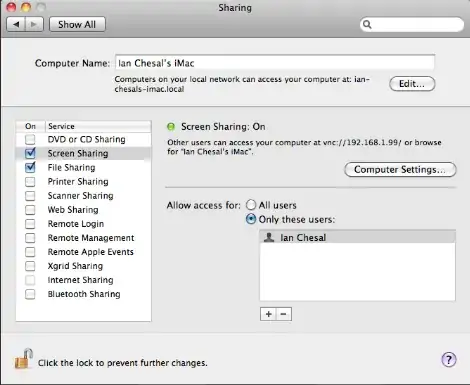Enable the Remote Login checkbox
The width and height of the screenshot is (470, 385).
(30, 224)
